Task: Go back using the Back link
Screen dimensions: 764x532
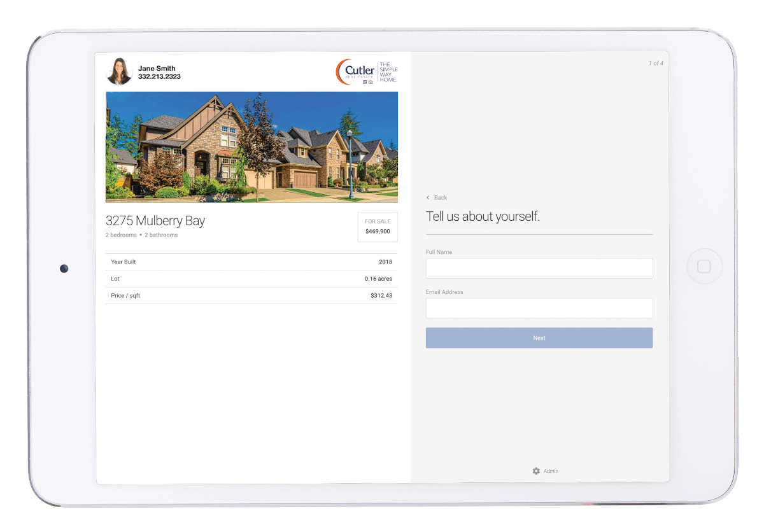Action: tap(441, 198)
